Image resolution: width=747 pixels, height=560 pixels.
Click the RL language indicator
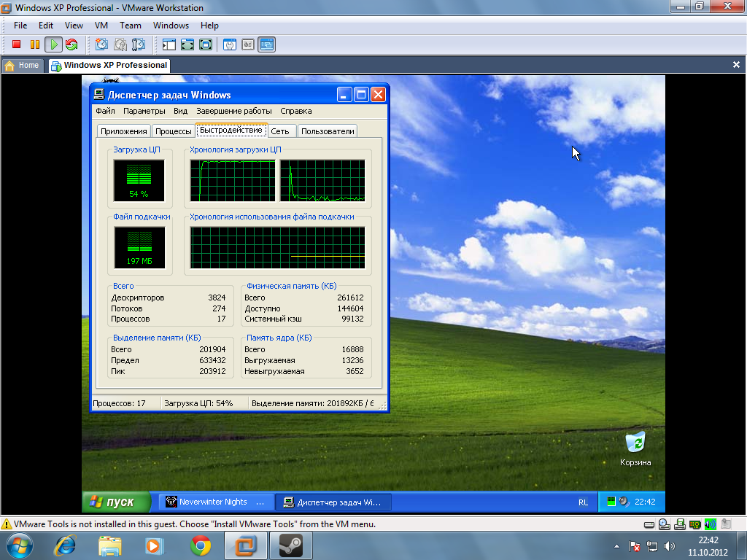coord(583,502)
